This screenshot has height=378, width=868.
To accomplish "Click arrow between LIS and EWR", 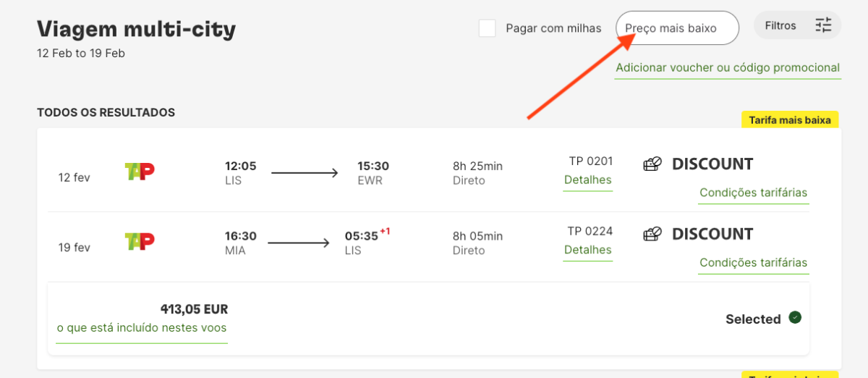I will (305, 172).
